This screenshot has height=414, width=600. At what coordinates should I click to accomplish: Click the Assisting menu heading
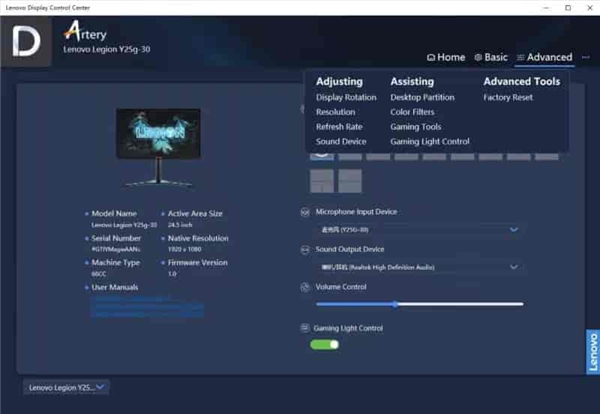412,81
